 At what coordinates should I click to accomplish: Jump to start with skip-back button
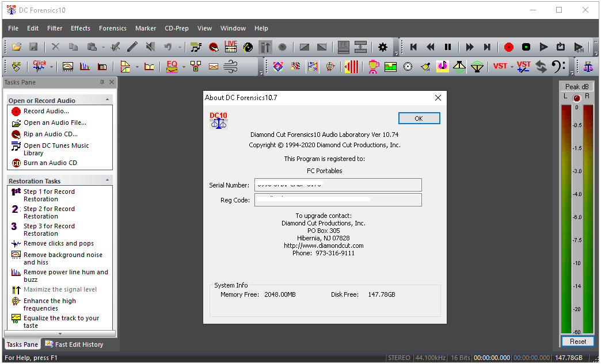[x=413, y=47]
